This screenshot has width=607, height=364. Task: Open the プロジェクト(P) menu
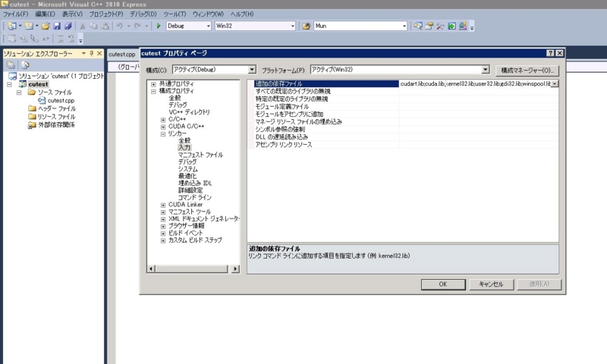pyautogui.click(x=106, y=14)
